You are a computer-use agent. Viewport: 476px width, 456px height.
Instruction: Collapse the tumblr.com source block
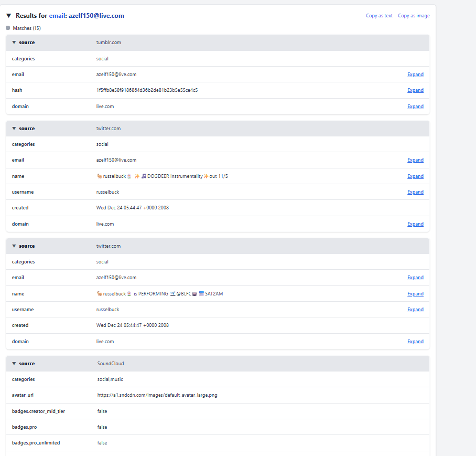(x=14, y=43)
